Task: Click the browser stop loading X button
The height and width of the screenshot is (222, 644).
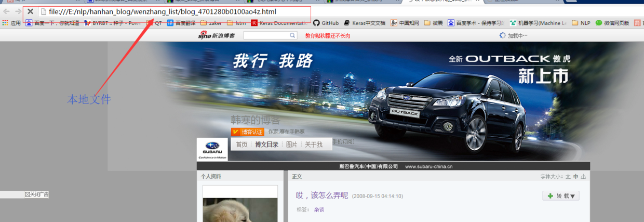Action: pos(30,11)
